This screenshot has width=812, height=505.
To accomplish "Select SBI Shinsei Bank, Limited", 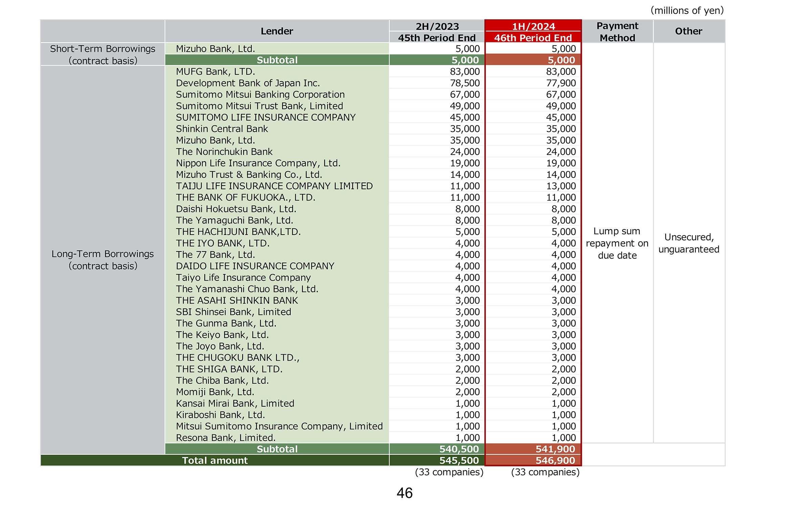I will tap(233, 312).
